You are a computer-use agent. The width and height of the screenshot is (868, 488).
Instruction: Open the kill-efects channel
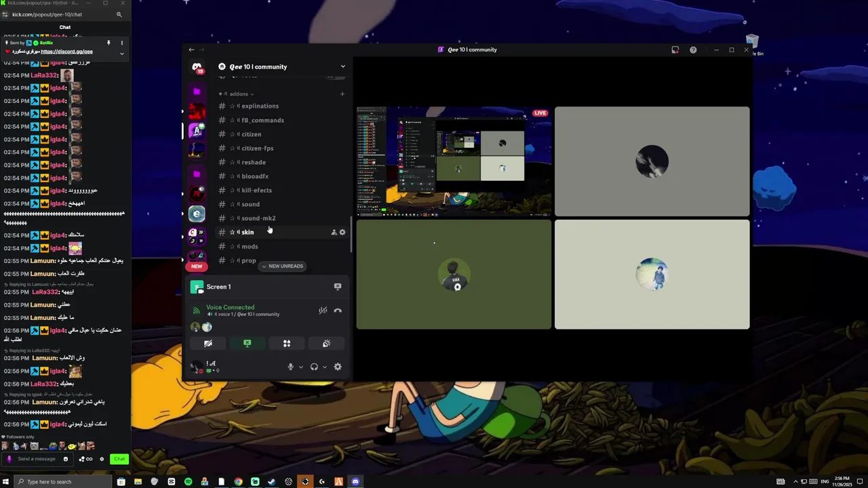(x=282, y=190)
